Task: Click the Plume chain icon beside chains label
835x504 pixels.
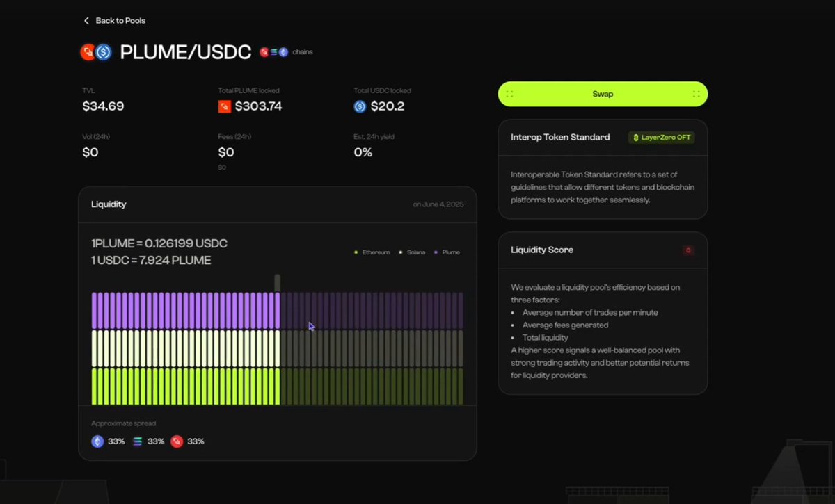Action: pos(264,52)
